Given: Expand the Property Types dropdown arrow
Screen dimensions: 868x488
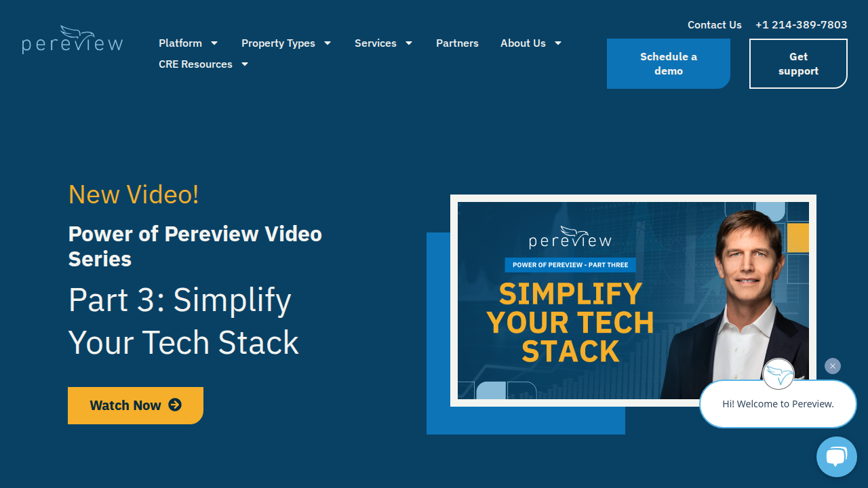Looking at the screenshot, I should click(328, 43).
